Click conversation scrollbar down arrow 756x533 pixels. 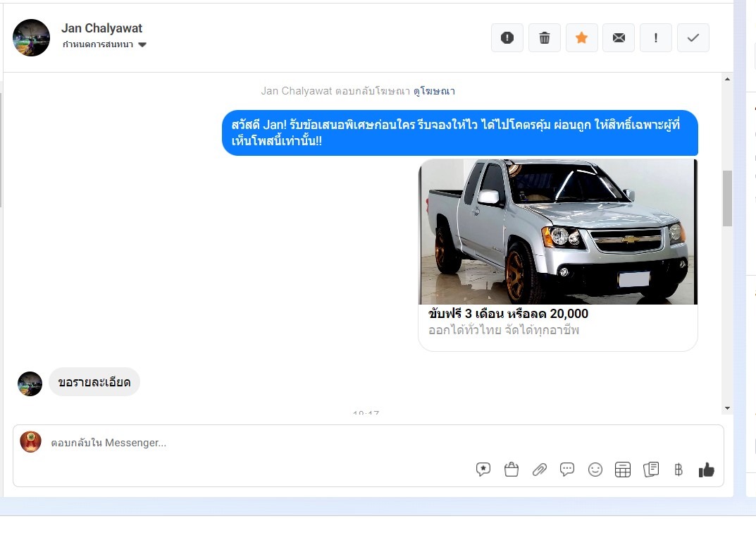(727, 408)
